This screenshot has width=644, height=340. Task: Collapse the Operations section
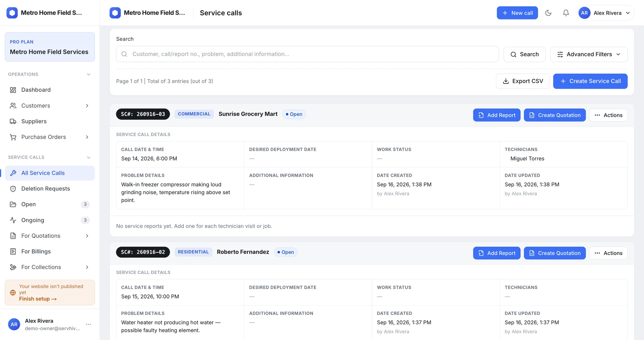[89, 74]
